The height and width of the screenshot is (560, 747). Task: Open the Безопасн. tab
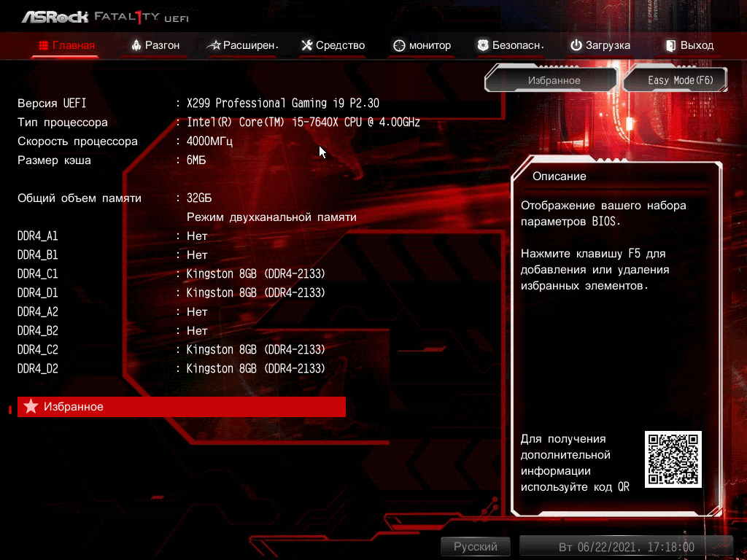511,45
